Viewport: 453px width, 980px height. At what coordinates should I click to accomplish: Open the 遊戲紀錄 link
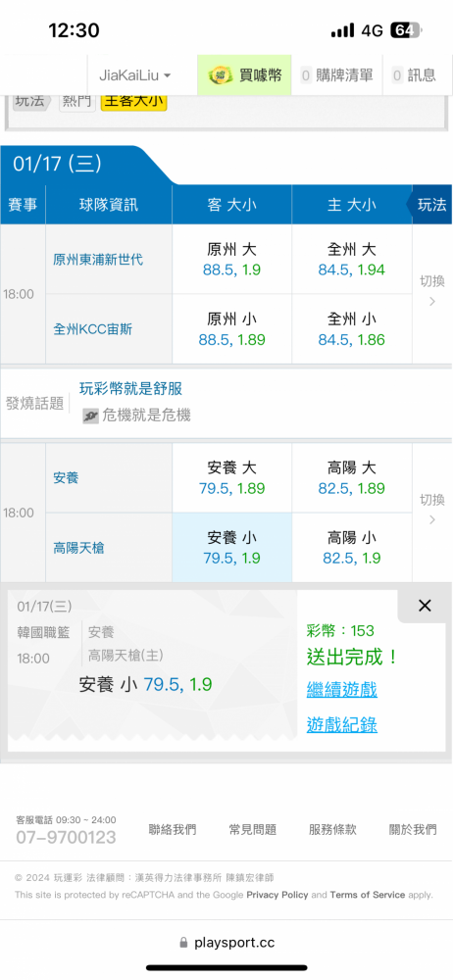[x=341, y=725]
